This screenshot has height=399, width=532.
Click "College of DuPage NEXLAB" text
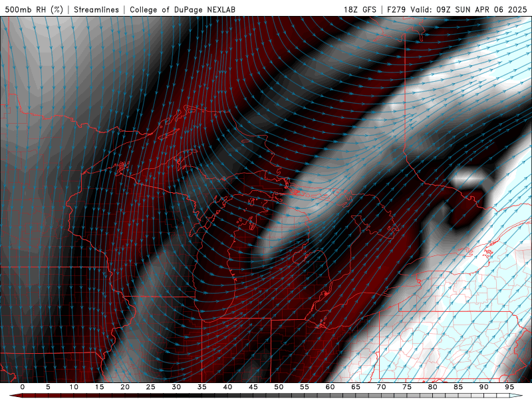pyautogui.click(x=182, y=9)
